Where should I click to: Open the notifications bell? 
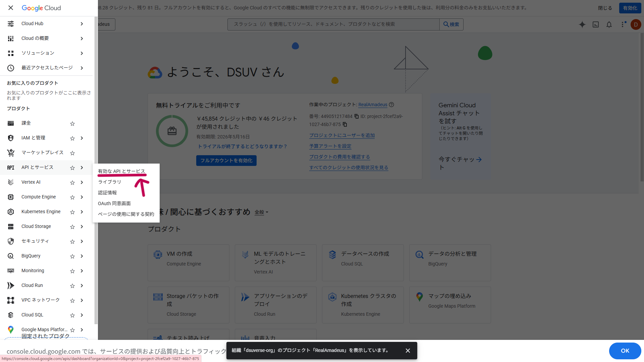coord(609,24)
